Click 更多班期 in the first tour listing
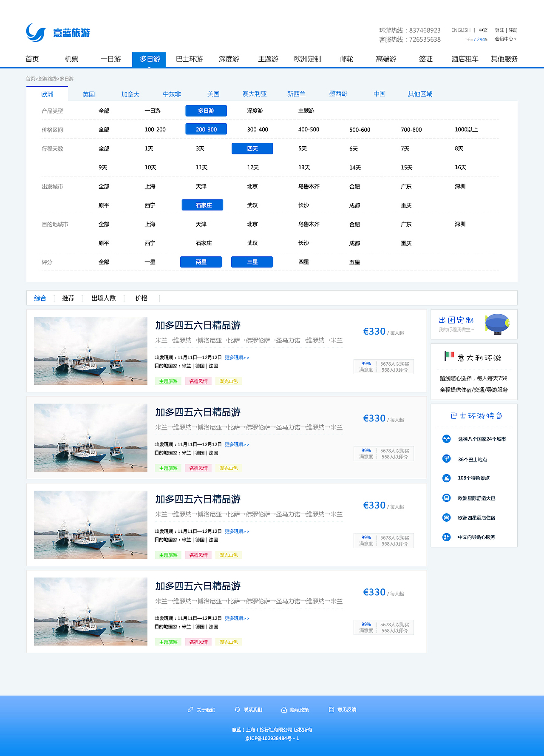The width and height of the screenshot is (544, 756). click(x=237, y=358)
